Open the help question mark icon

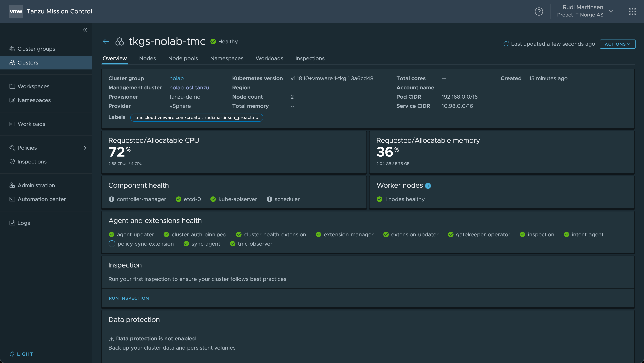539,12
